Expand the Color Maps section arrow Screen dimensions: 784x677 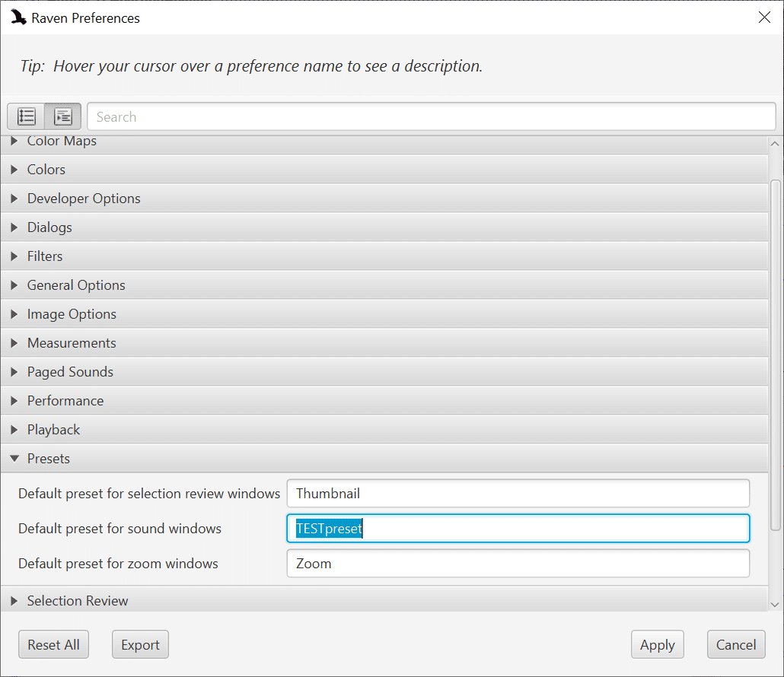(x=14, y=141)
